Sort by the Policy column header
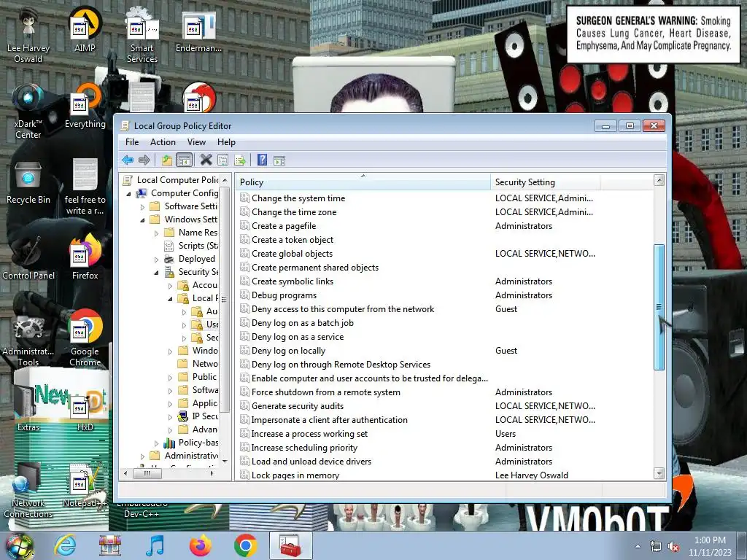 point(363,182)
